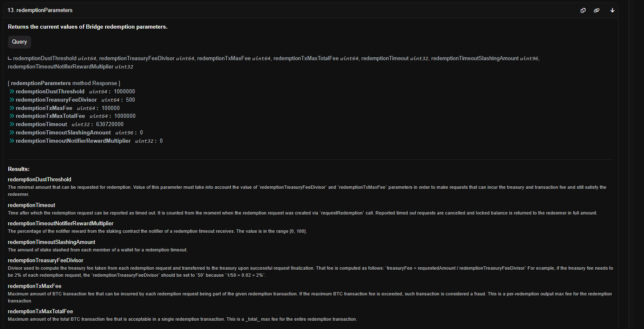Click the redemptionParameters method Response label

[64, 83]
